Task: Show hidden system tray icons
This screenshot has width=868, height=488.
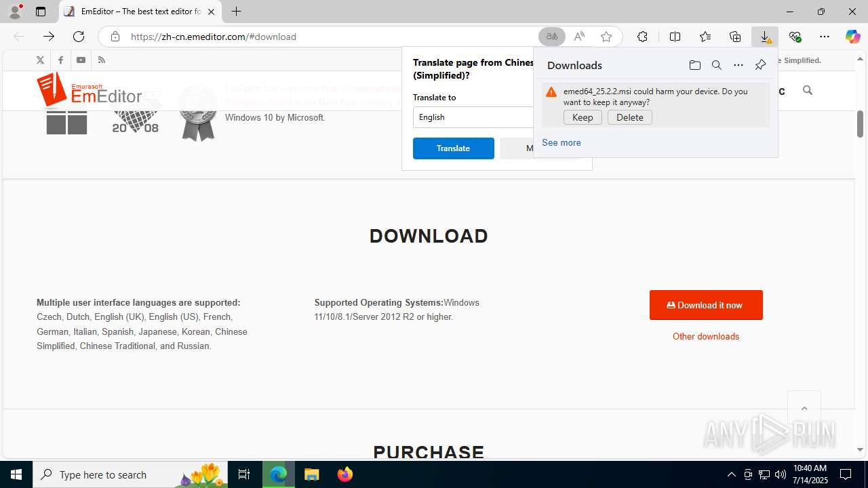Action: 731,474
